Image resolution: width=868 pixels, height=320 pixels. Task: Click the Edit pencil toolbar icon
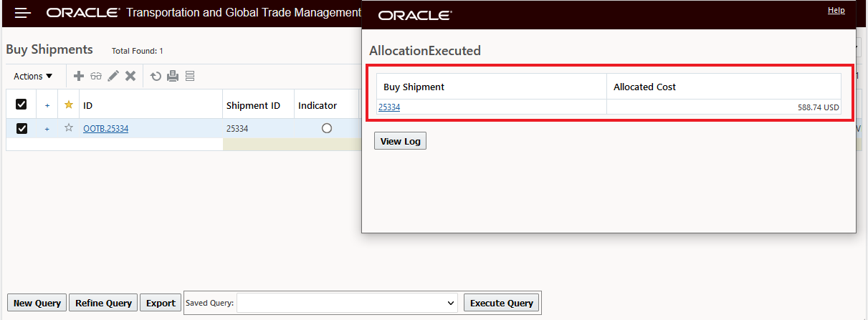click(113, 76)
